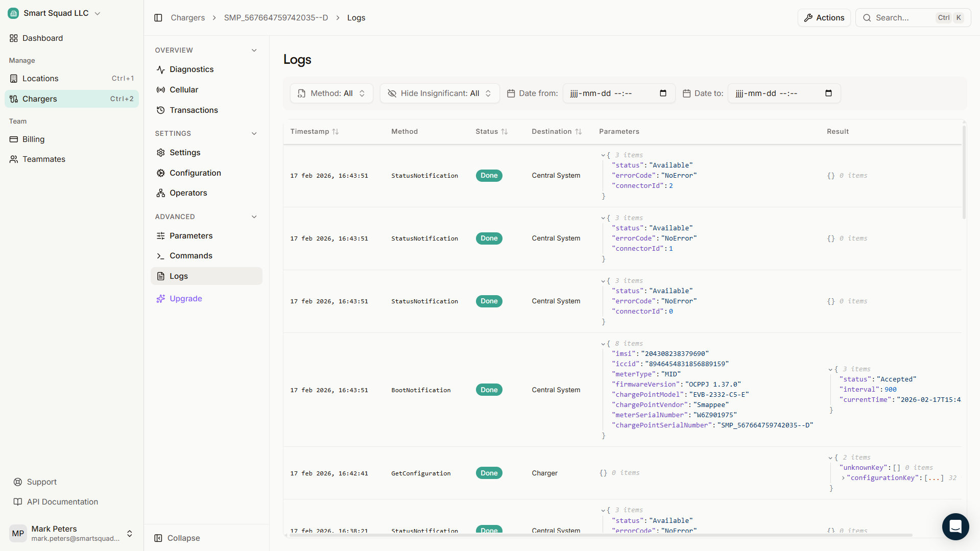Select the Operators icon in sidebar
Viewport: 980px width, 551px height.
click(160, 193)
